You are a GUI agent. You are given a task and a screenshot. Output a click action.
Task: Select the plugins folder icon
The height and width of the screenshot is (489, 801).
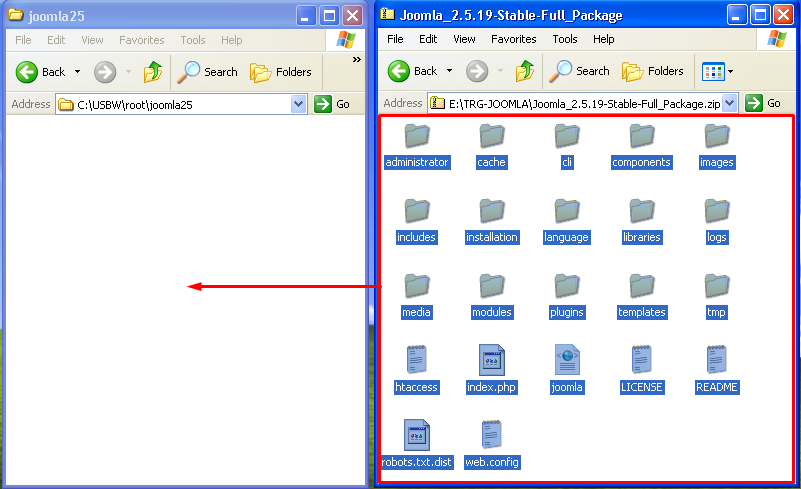567,286
